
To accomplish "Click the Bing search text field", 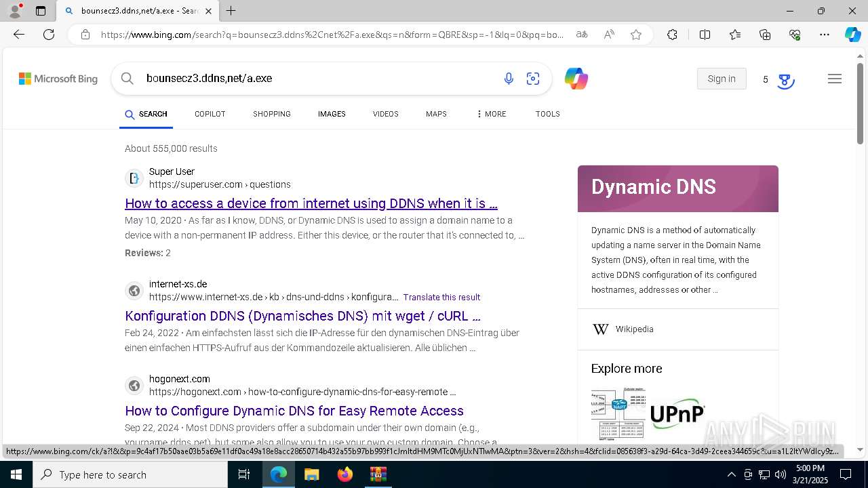I will (319, 79).
